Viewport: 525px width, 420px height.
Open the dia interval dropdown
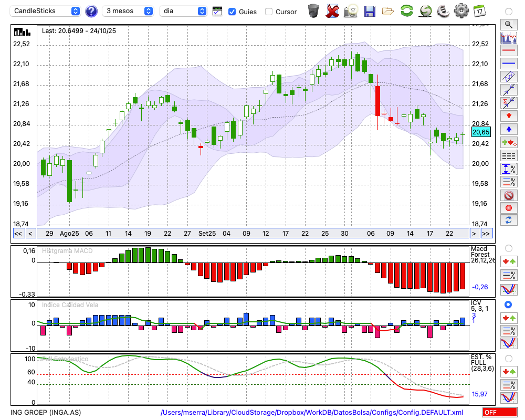183,11
